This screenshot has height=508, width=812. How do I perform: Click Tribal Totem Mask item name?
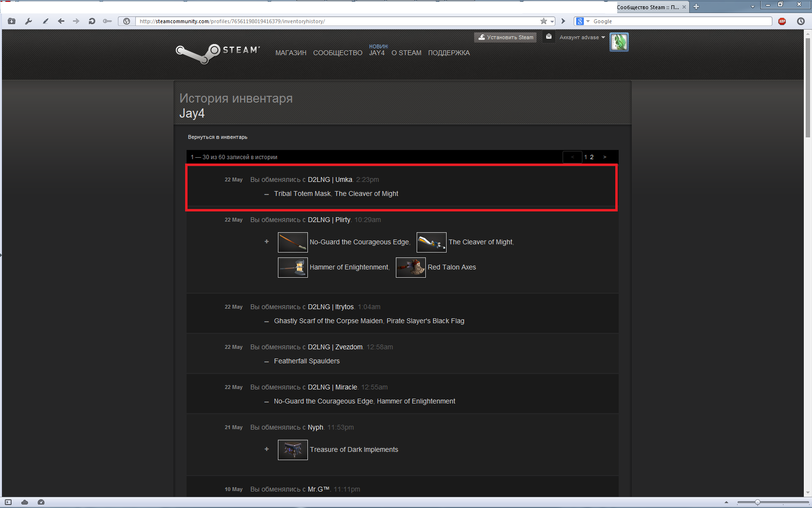(x=303, y=194)
